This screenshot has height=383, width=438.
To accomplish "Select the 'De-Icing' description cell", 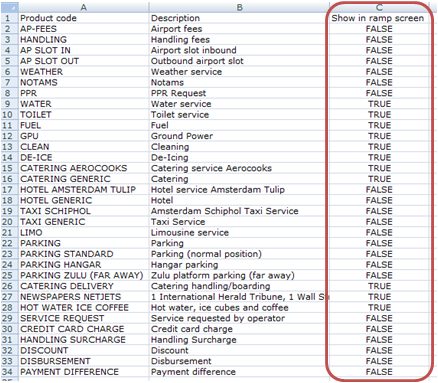I will click(239, 157).
